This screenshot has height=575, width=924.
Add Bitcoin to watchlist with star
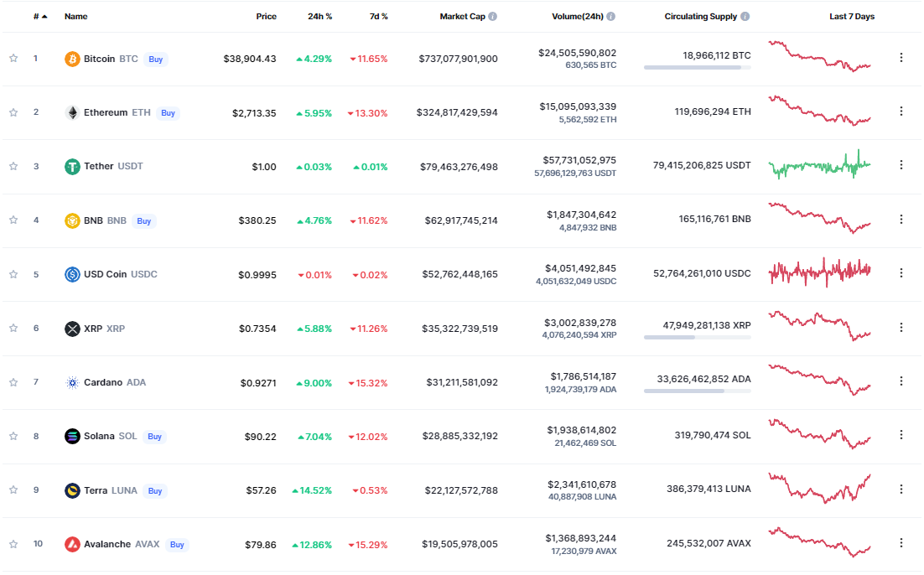(x=13, y=59)
